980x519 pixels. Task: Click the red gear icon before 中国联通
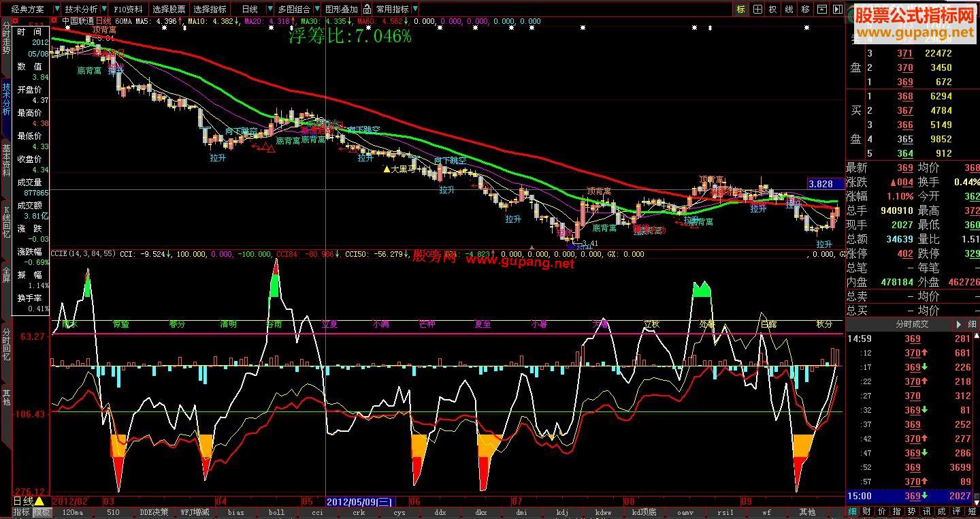pos(55,21)
